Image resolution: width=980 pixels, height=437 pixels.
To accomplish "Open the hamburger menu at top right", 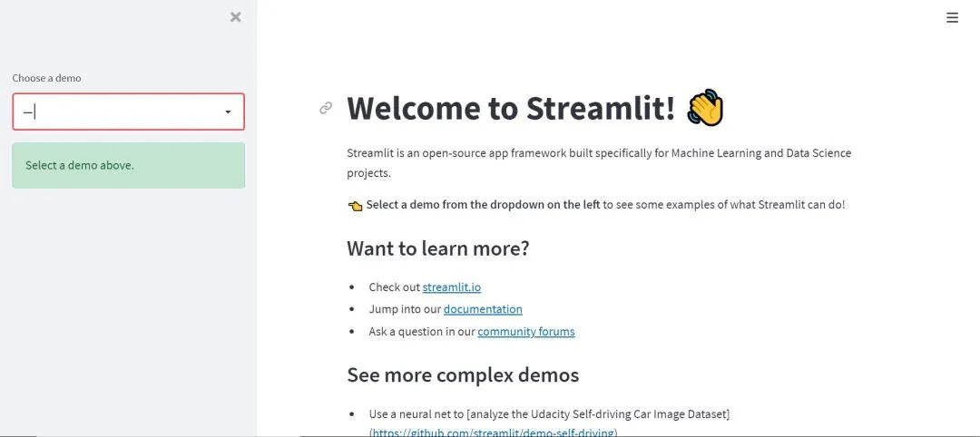I will (x=952, y=17).
